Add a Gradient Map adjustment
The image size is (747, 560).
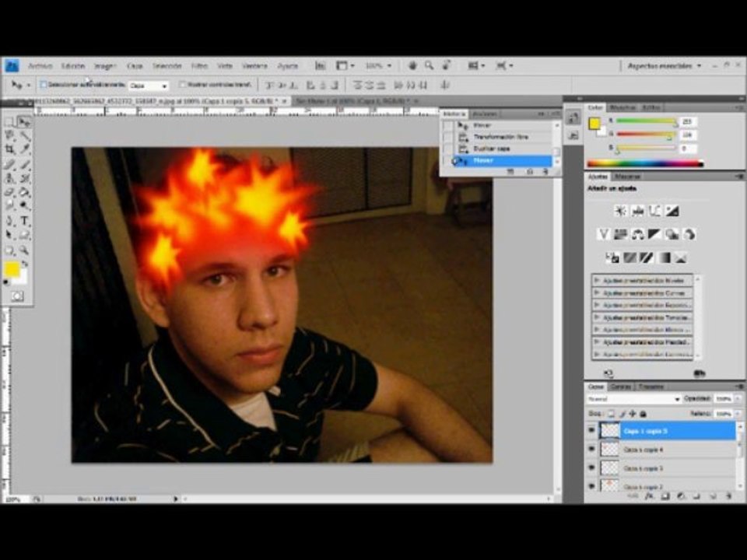(663, 257)
